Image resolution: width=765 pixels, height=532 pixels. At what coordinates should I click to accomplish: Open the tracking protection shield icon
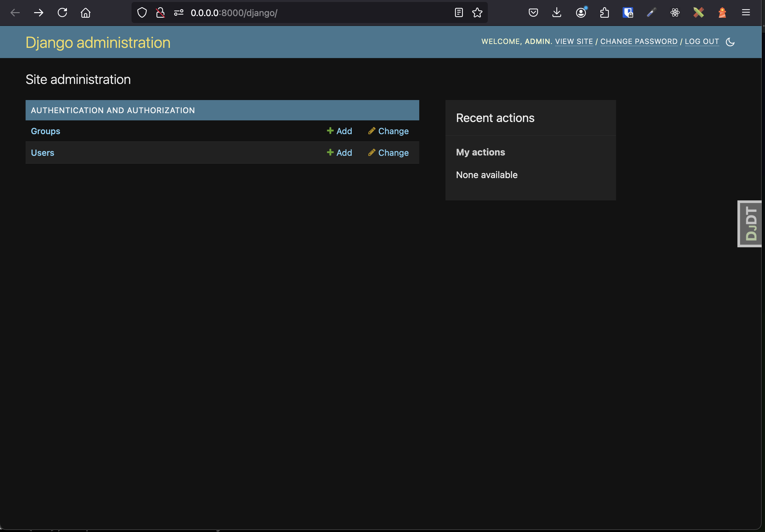[142, 13]
